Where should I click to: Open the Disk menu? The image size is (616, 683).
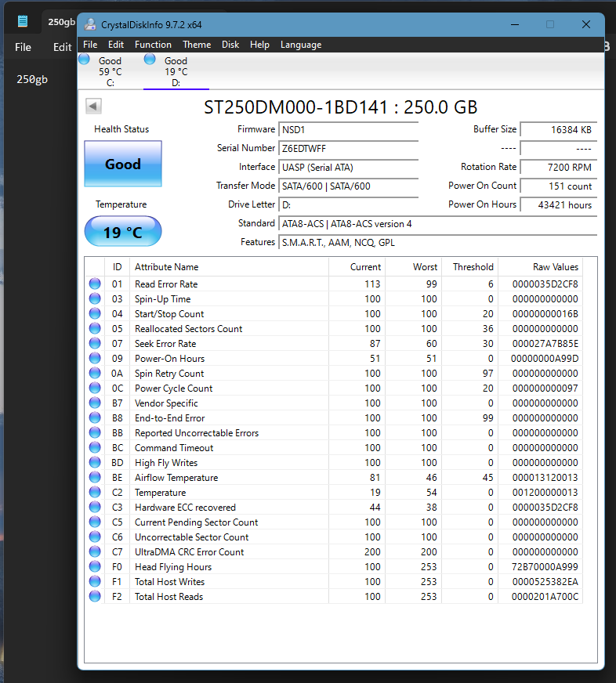(230, 45)
